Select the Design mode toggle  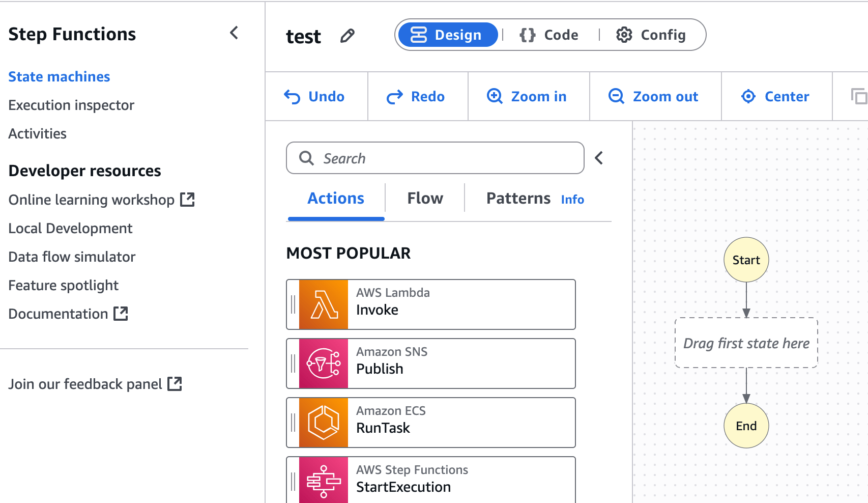coord(447,35)
